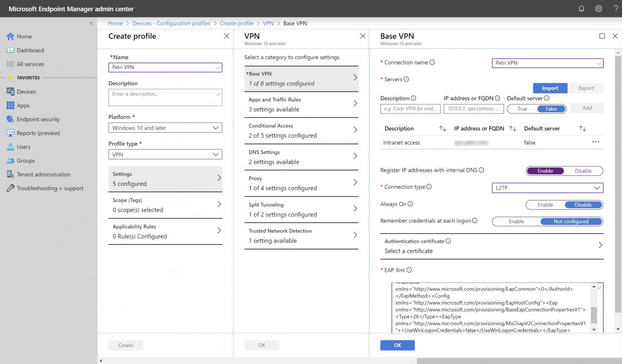Click Devices - Configuration profiles breadcrumb
Viewport: 622px width, 364px height.
coord(172,23)
